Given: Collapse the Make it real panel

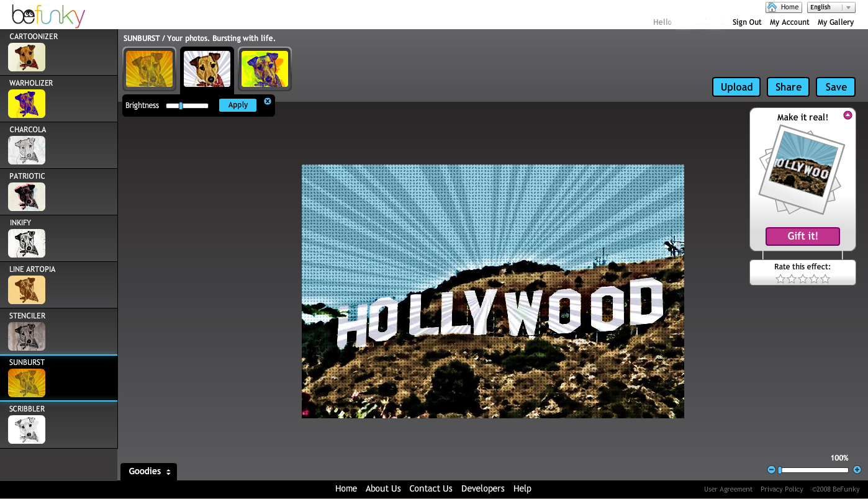Looking at the screenshot, I should 848,115.
